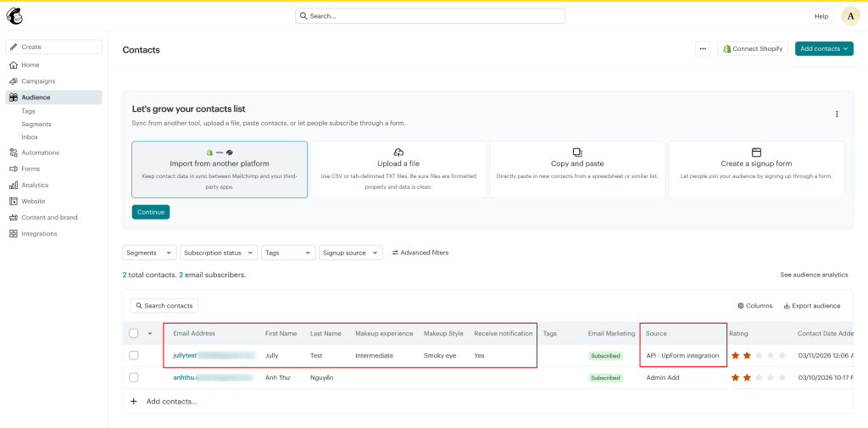868x428 pixels.
Task: Open the jullytest email address link
Action: [x=214, y=355]
